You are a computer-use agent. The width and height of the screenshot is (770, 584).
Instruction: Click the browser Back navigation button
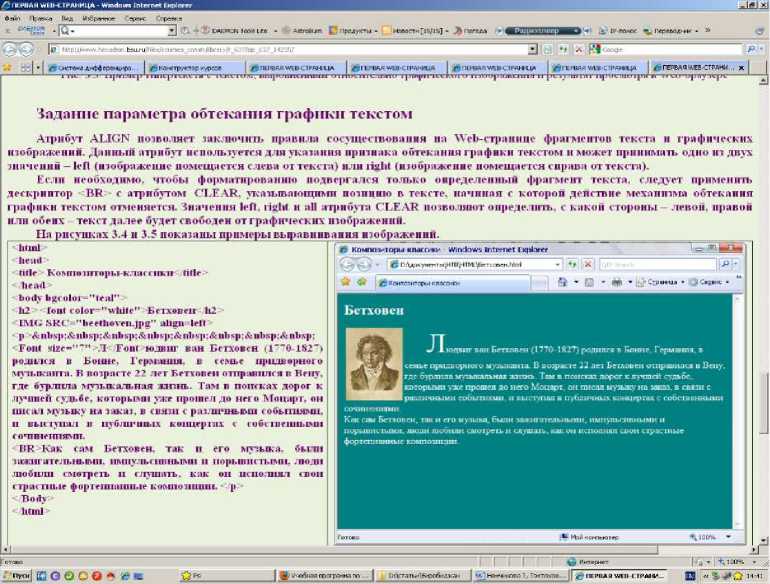coord(13,48)
